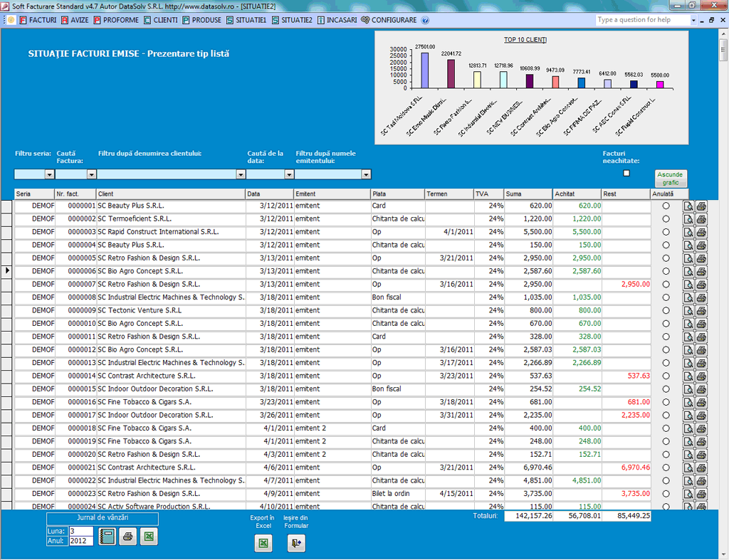Click the client cell SC Tectonic Venture S.R.L

tap(171, 310)
